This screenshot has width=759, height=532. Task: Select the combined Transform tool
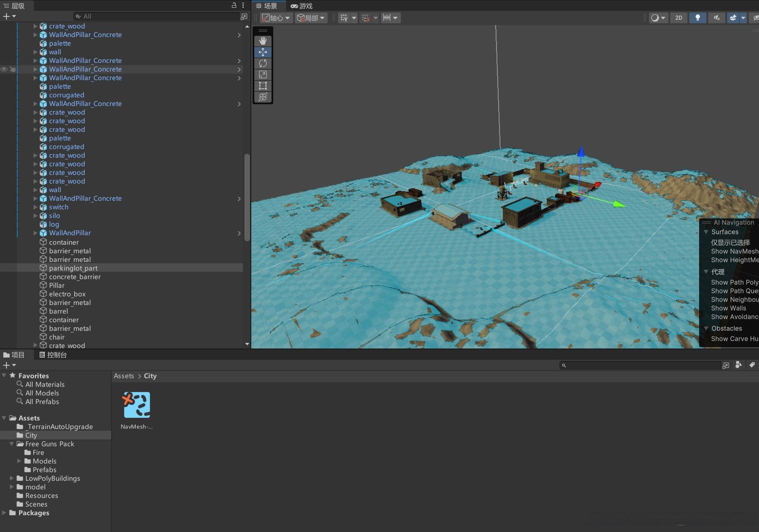pyautogui.click(x=263, y=97)
